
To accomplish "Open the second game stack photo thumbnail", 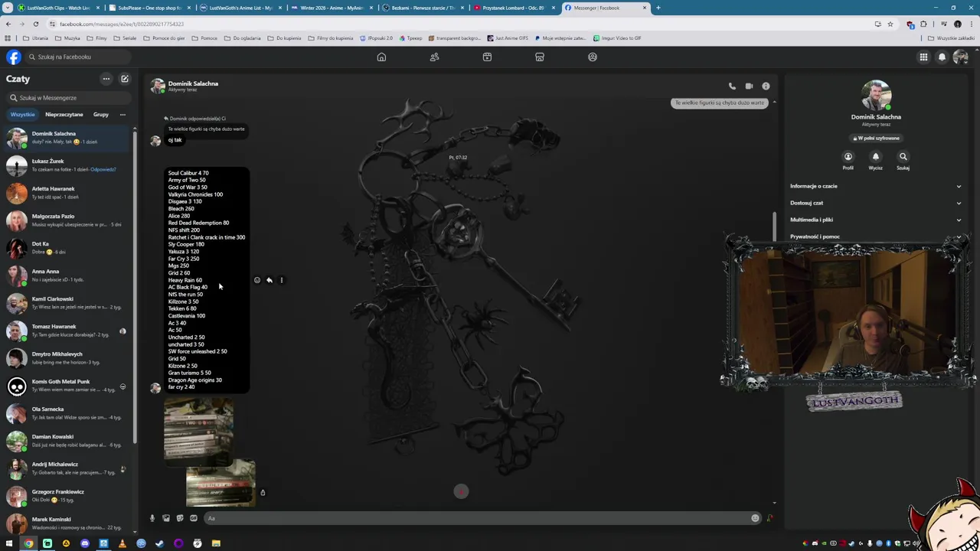I will [x=220, y=484].
